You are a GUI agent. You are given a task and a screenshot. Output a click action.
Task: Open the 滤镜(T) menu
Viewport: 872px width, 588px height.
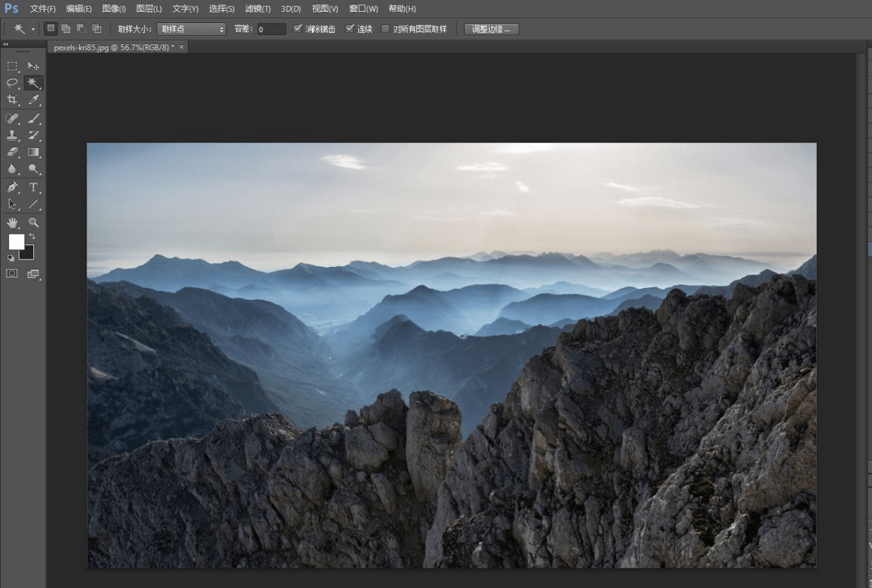tap(258, 9)
